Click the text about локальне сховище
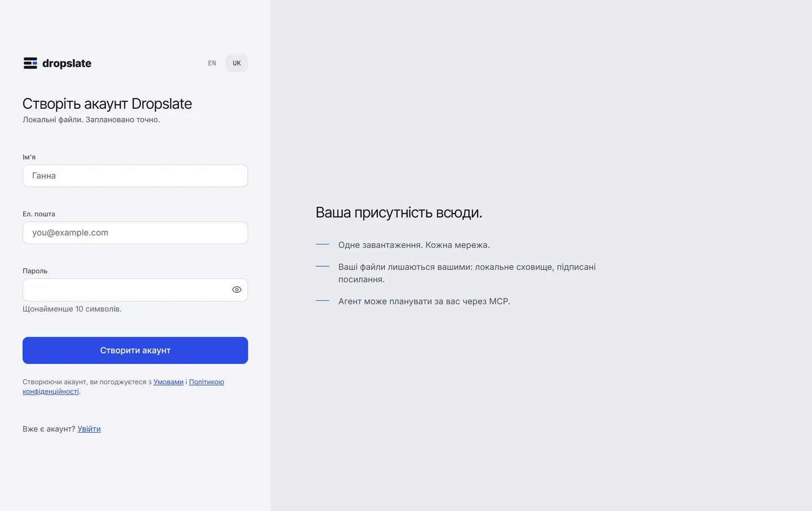This screenshot has width=812, height=511. coord(467,273)
